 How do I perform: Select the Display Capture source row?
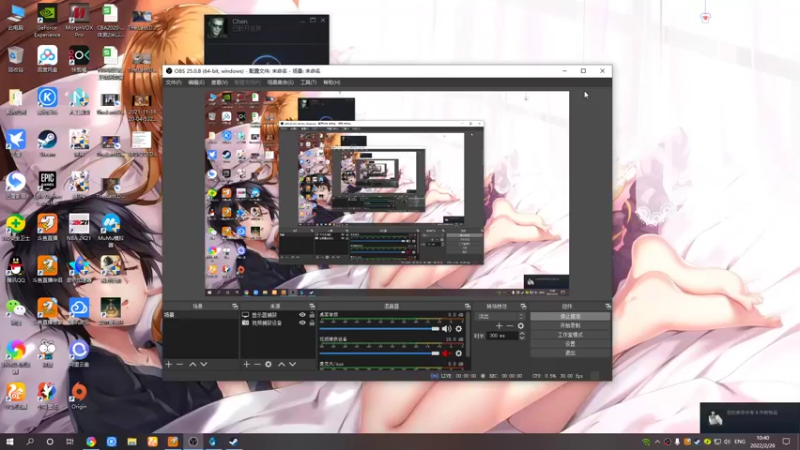[278, 315]
